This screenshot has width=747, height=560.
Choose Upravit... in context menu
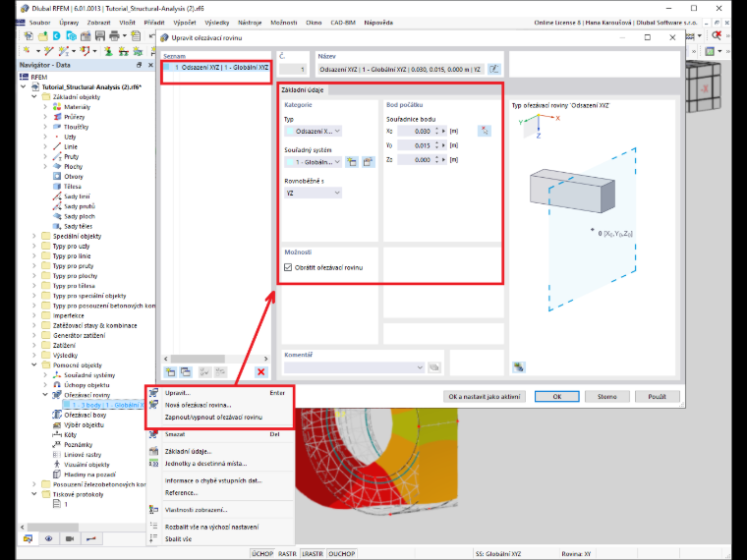(221, 393)
